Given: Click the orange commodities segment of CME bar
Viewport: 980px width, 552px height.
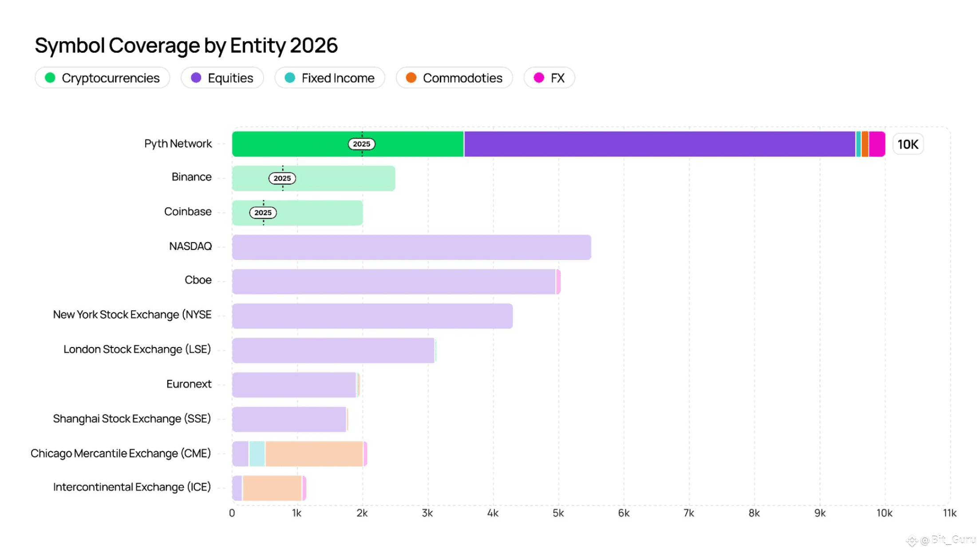Looking at the screenshot, I should tap(314, 453).
